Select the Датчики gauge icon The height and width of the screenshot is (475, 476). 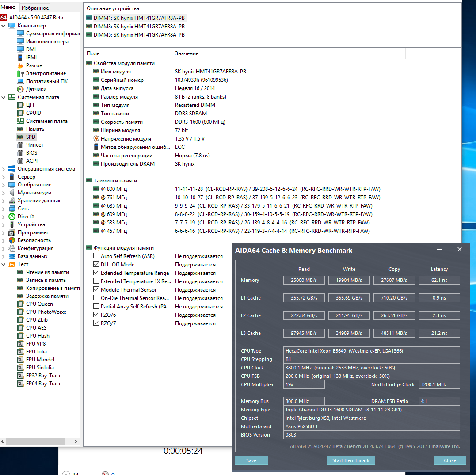pos(20,89)
